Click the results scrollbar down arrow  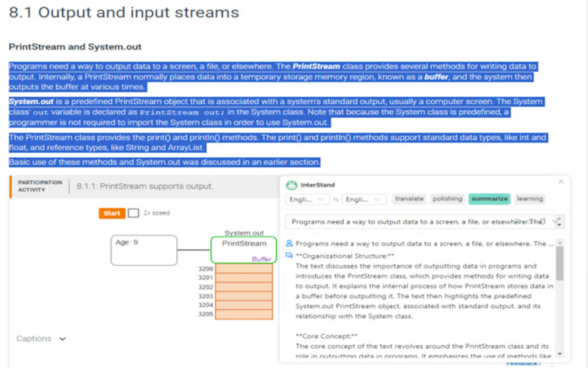click(560, 354)
